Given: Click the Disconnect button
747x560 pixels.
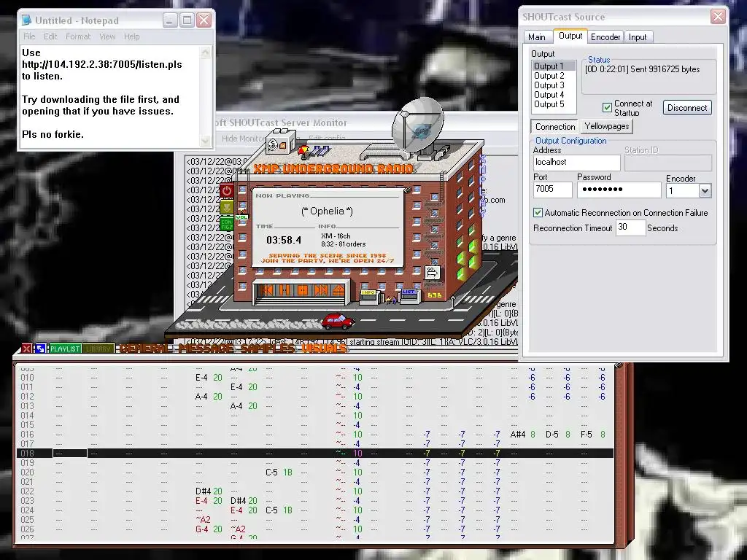Looking at the screenshot, I should click(687, 108).
